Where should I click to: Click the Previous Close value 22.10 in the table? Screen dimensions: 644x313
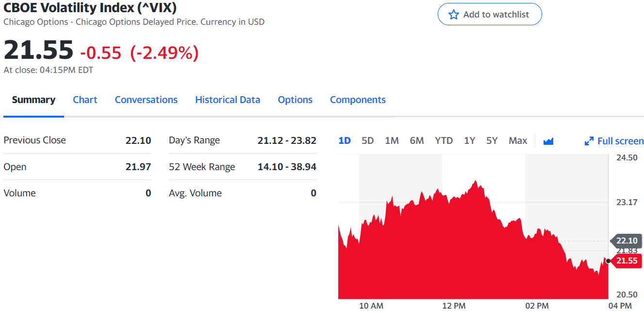(x=138, y=140)
